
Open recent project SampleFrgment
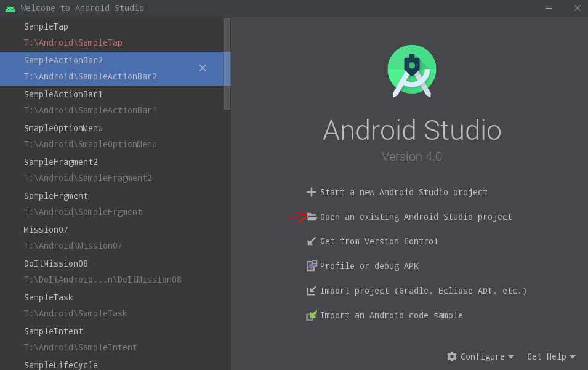click(x=56, y=196)
